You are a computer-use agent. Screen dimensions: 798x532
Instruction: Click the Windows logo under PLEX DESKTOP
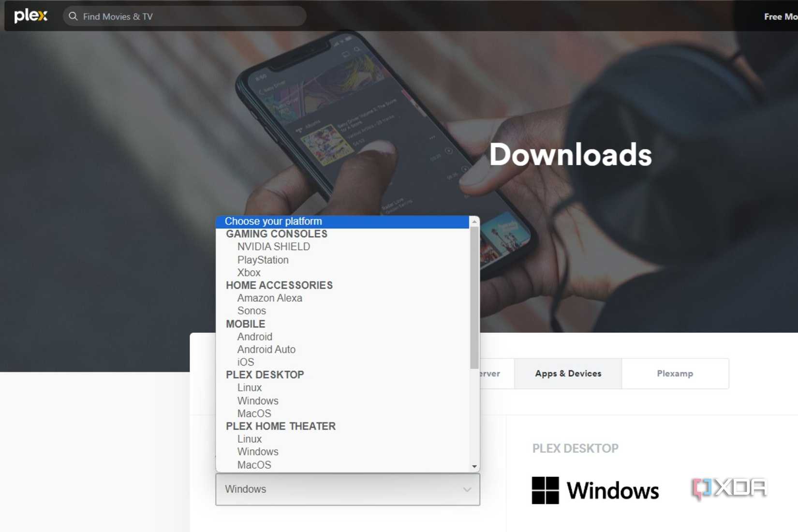[595, 490]
